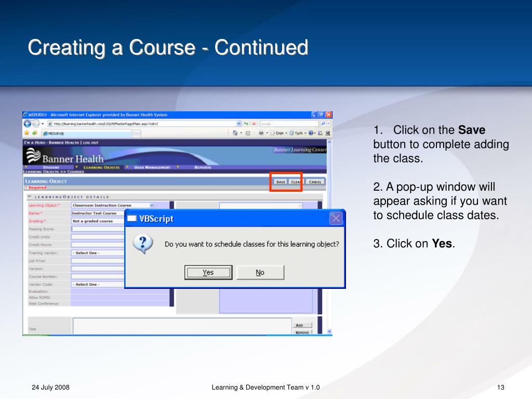This screenshot has height=399, width=532.
Task: Click the Help question mark icon
Action: [311, 133]
